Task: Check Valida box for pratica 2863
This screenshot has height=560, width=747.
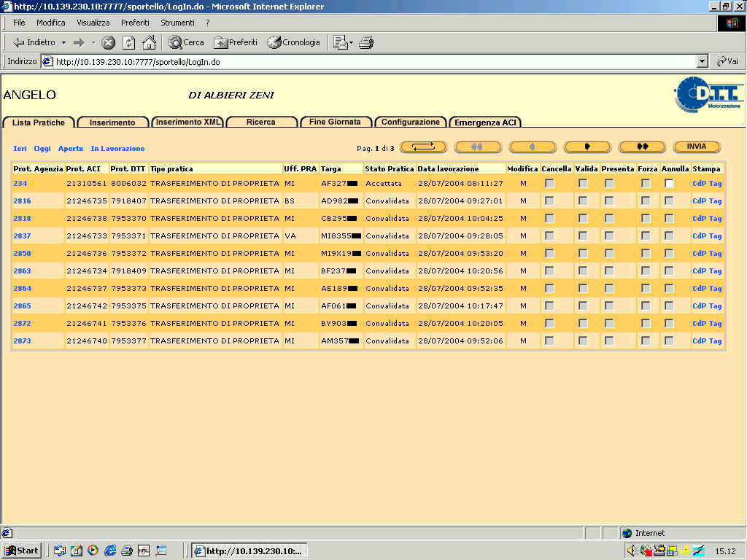Action: coord(583,271)
